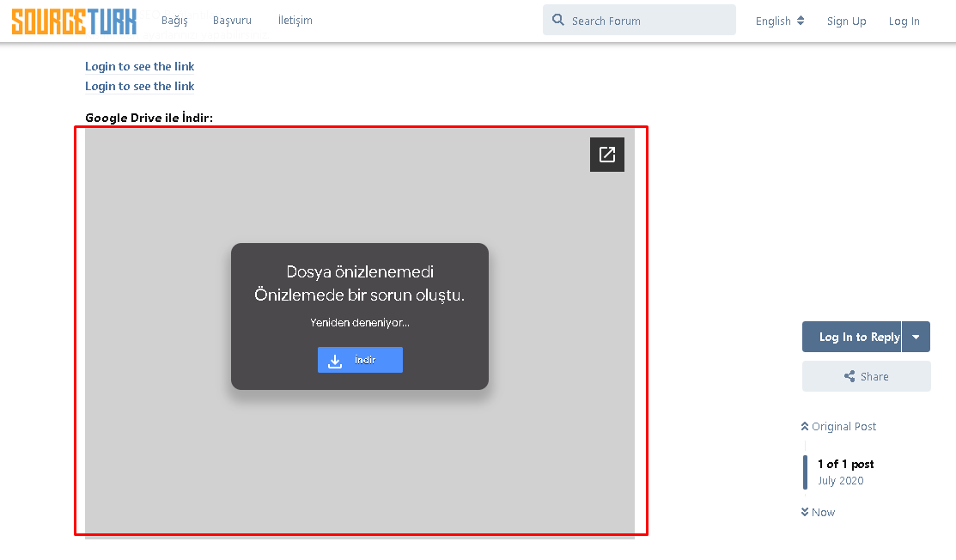Select the Now link in the post timeline
Image resolution: width=956 pixels, height=560 pixels.
point(823,512)
